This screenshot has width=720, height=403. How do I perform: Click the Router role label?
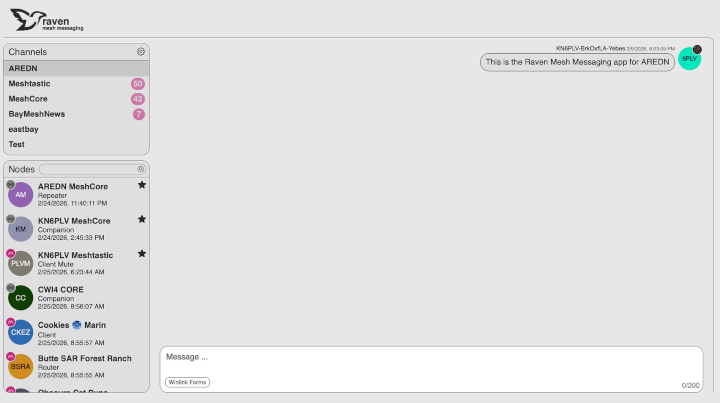(48, 368)
